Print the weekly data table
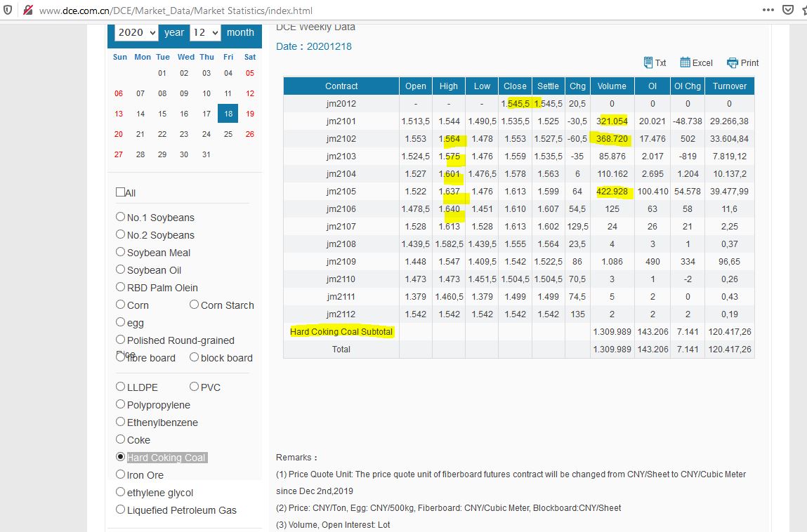 pyautogui.click(x=742, y=62)
